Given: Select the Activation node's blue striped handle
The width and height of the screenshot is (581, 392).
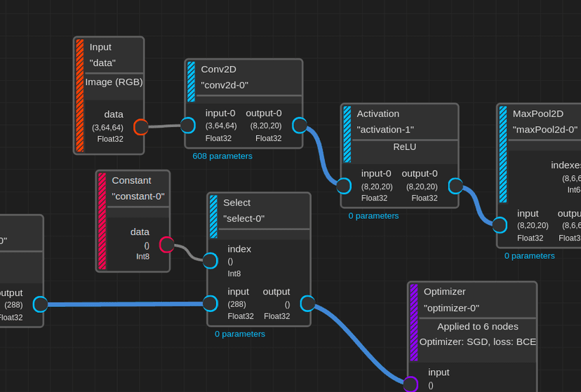Looking at the screenshot, I should click(x=347, y=135).
